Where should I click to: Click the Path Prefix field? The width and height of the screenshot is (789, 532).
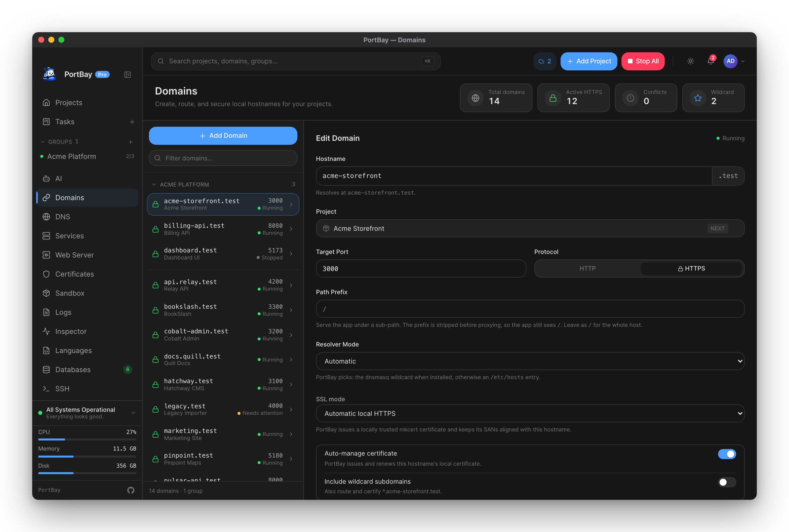coord(530,309)
